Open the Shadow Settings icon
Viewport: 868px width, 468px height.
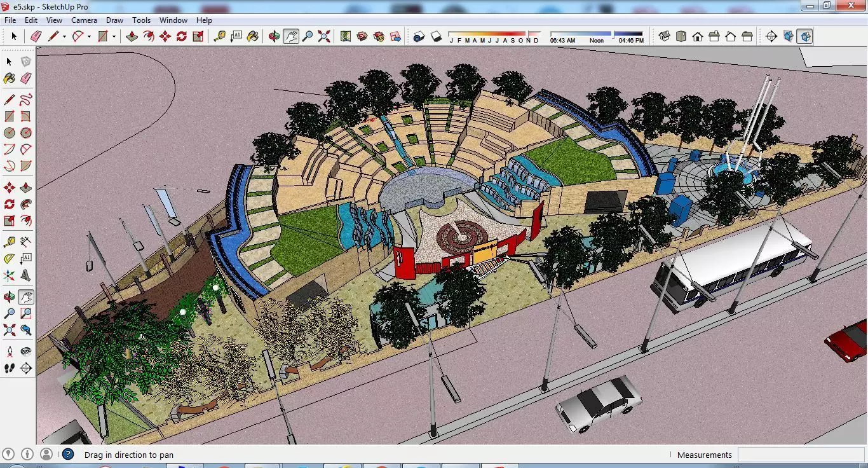coord(419,37)
